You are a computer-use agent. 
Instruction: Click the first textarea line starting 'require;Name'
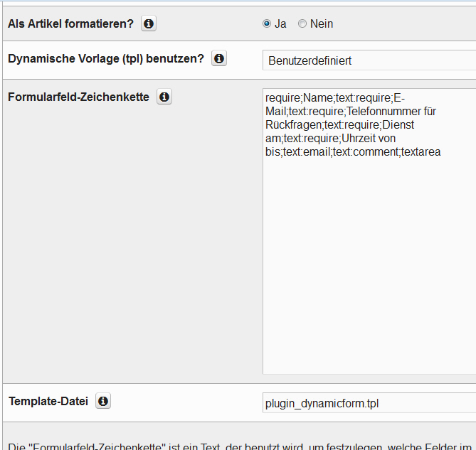point(334,98)
